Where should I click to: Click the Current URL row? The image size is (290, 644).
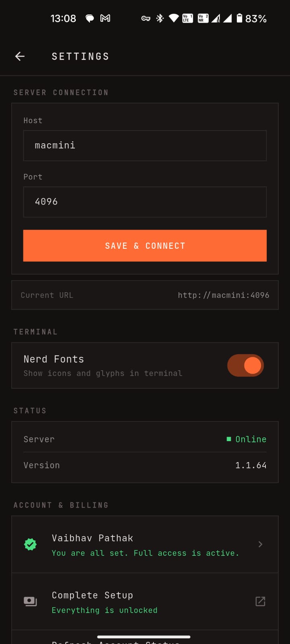[145, 295]
